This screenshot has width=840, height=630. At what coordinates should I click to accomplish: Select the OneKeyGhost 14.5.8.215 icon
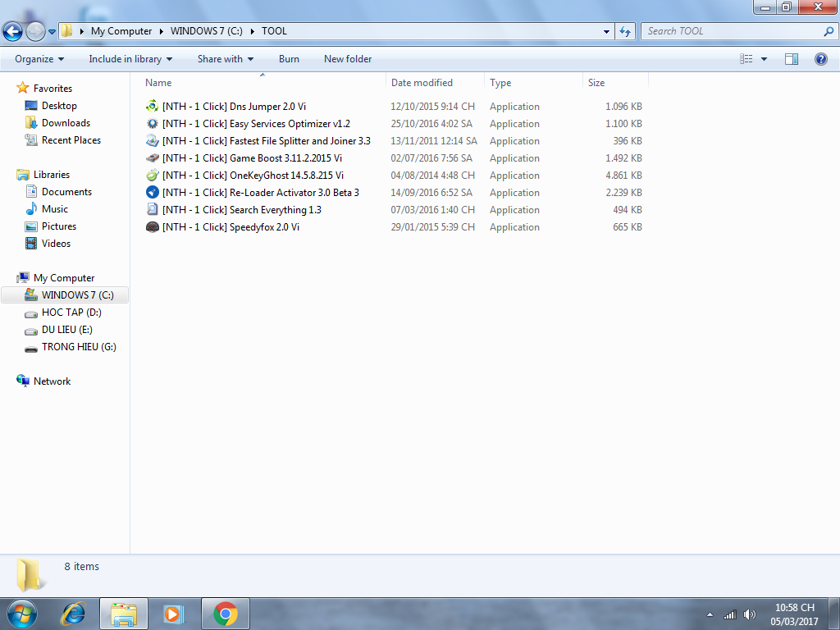153,176
